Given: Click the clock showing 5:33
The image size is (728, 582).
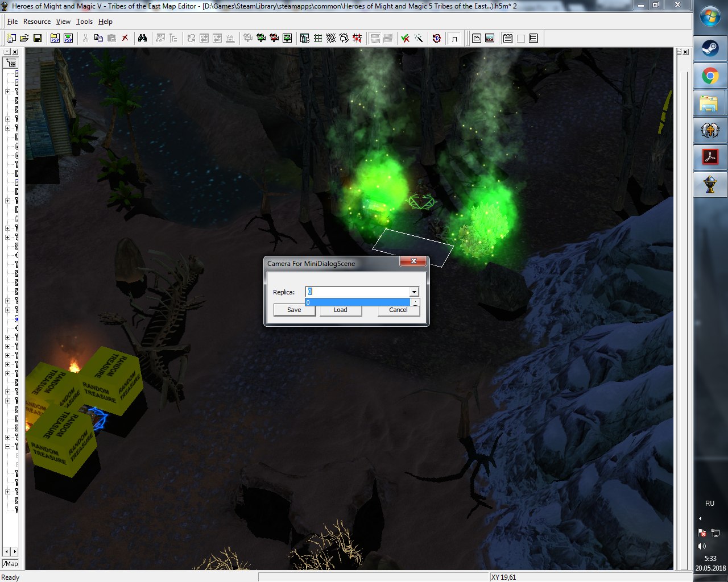Looking at the screenshot, I should (710, 559).
